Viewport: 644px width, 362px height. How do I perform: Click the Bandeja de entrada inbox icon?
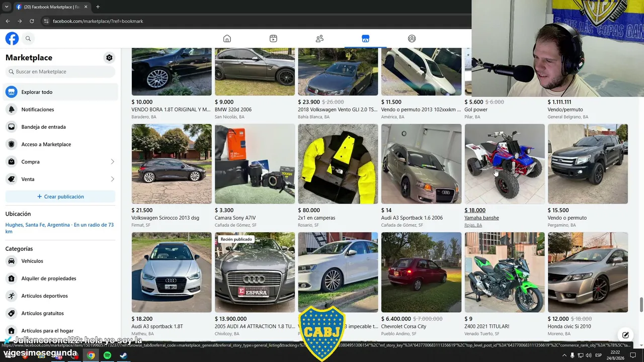tap(12, 127)
